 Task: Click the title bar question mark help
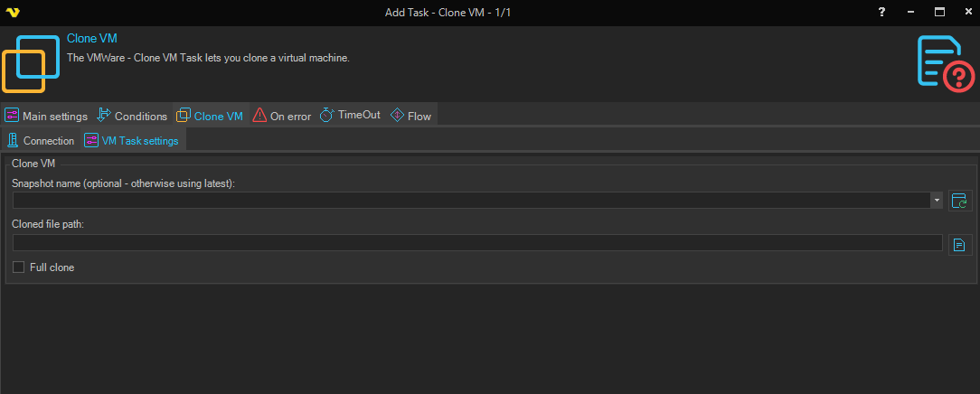tap(881, 12)
